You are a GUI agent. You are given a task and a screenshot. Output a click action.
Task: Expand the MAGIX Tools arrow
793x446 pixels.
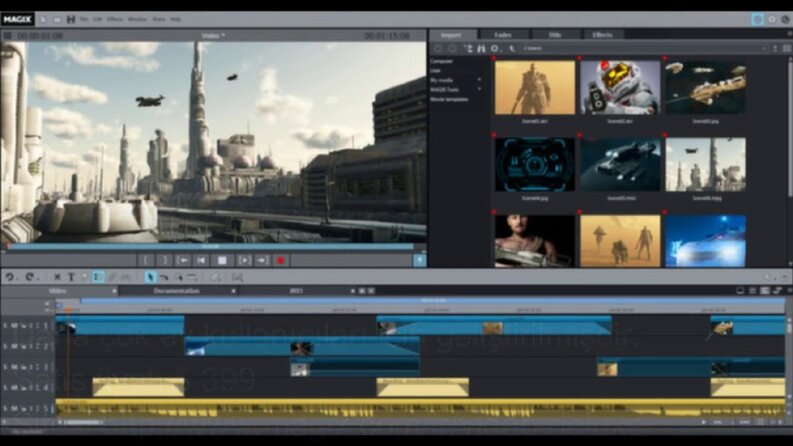pyautogui.click(x=479, y=90)
